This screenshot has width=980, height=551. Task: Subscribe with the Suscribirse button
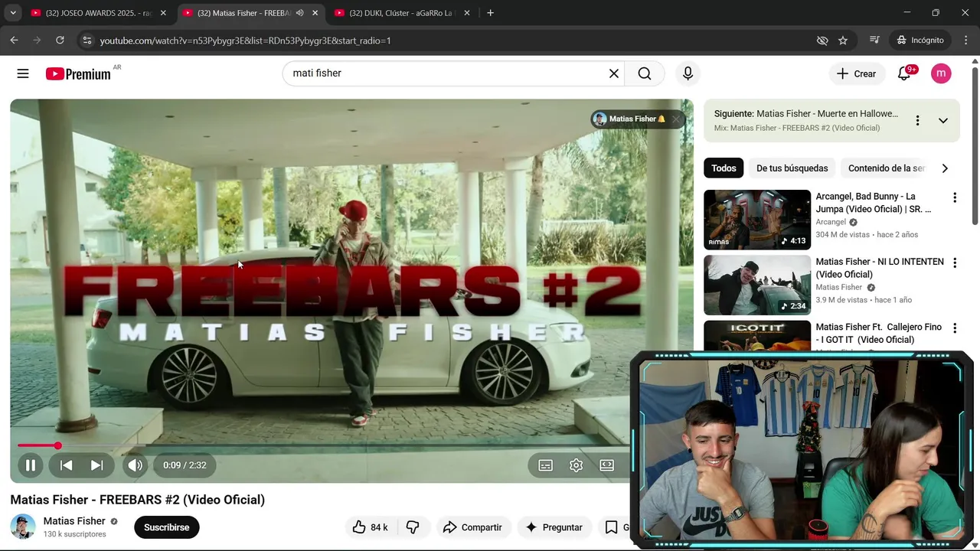(167, 527)
